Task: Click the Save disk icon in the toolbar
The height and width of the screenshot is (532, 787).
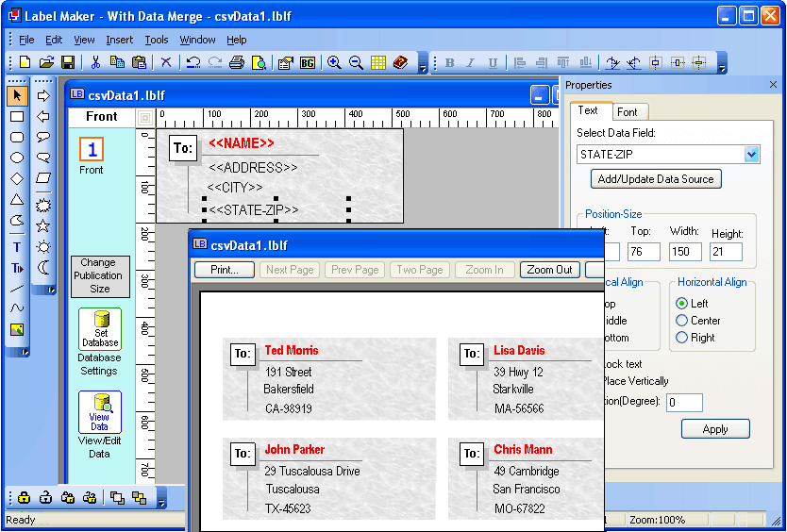Action: tap(68, 62)
